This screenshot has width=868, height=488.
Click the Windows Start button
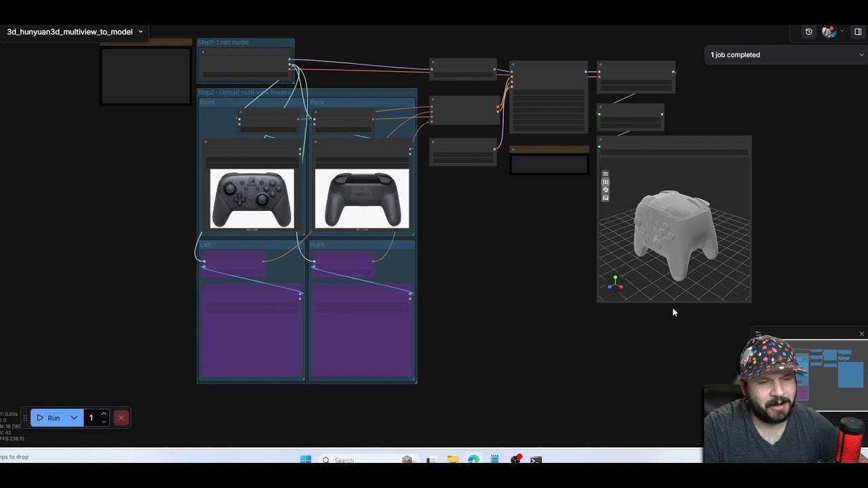(306, 460)
